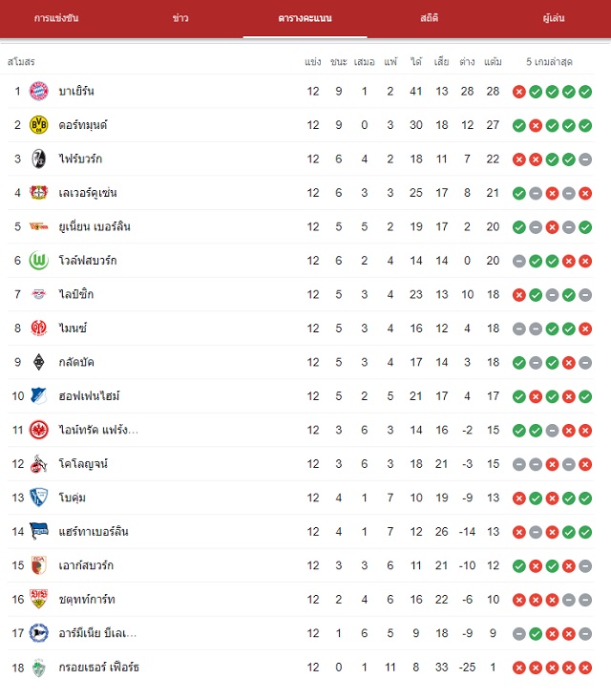
Task: Click the Hoffenheim blue crest
Action: pyautogui.click(x=39, y=396)
